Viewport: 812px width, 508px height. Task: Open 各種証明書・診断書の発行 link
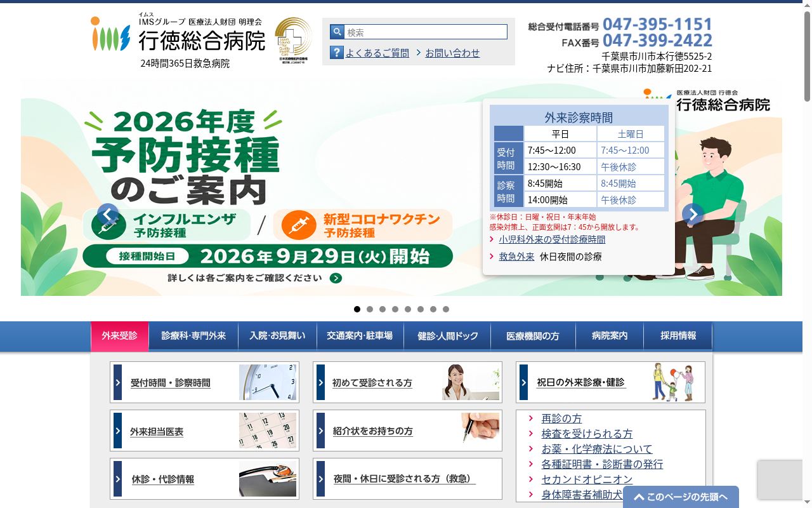pyautogui.click(x=602, y=465)
